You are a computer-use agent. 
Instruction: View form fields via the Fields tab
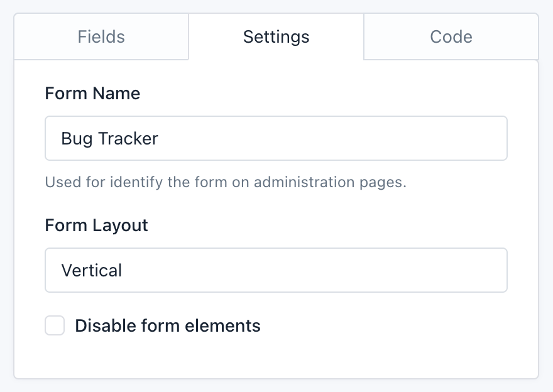click(x=101, y=36)
